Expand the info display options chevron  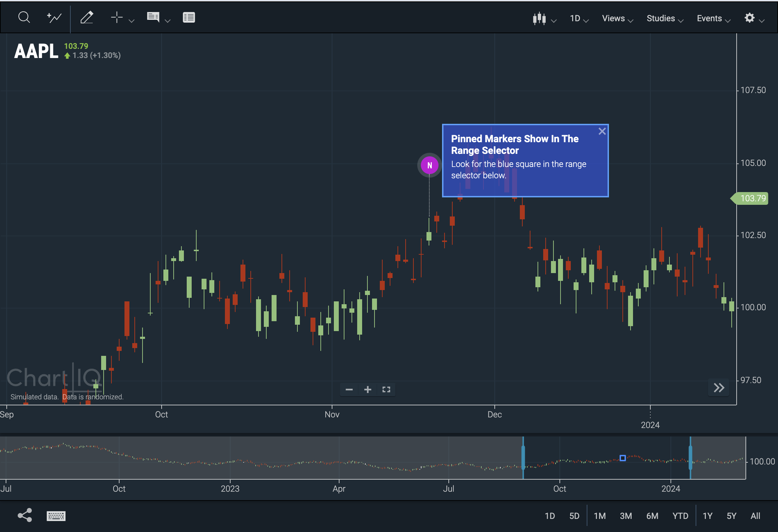[x=168, y=21]
